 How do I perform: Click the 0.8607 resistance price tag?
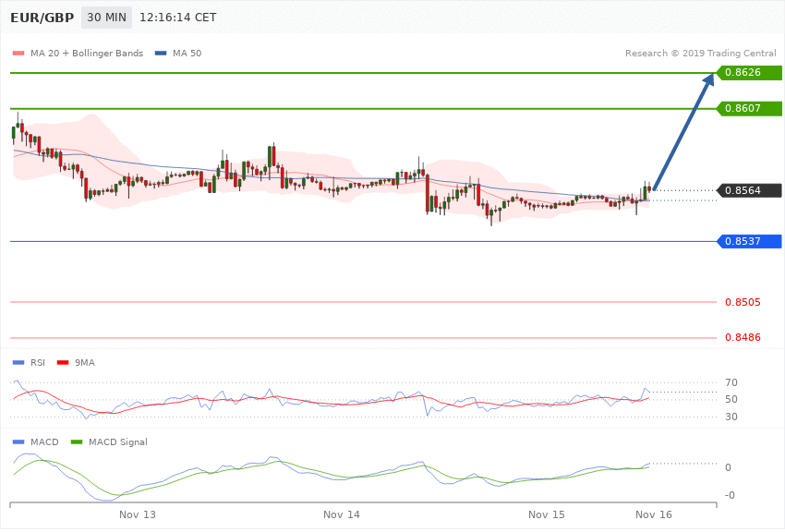tap(749, 109)
